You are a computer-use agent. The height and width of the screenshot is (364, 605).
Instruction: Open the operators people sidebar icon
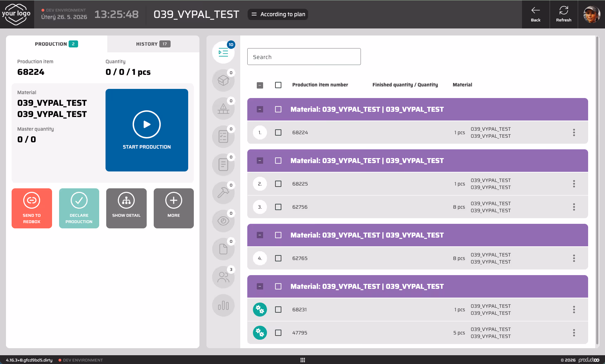223,278
